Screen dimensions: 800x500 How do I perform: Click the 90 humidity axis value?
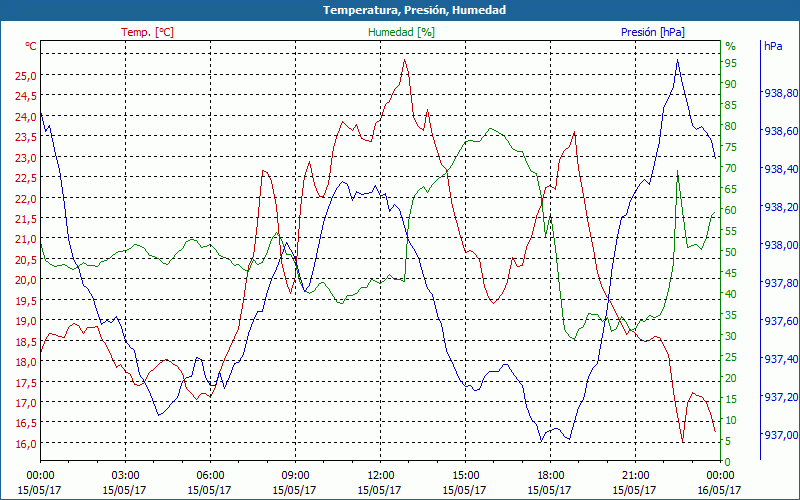pos(731,84)
